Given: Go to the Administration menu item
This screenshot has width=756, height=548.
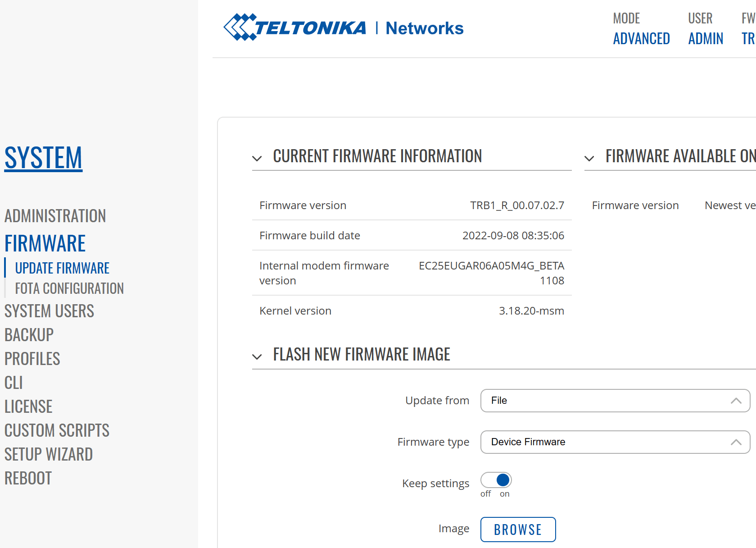Looking at the screenshot, I should (55, 216).
